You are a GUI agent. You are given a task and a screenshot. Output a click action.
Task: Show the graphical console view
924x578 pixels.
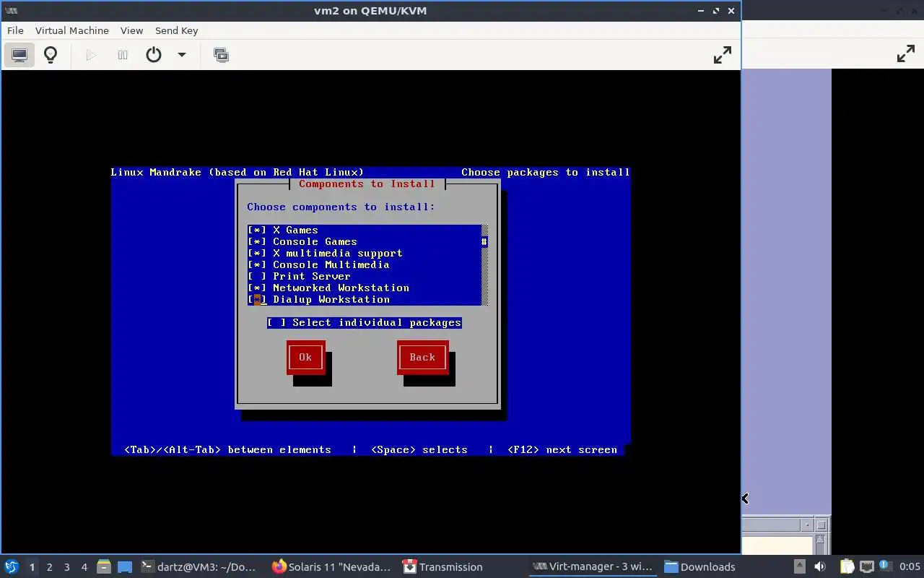click(x=19, y=55)
